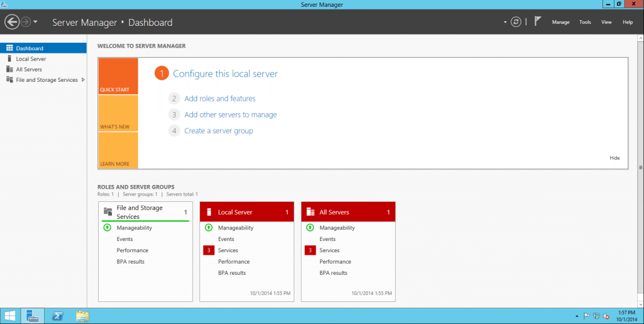Expand the File and Storage Services arrow
Viewport: 644px width, 324px height.
tap(83, 80)
